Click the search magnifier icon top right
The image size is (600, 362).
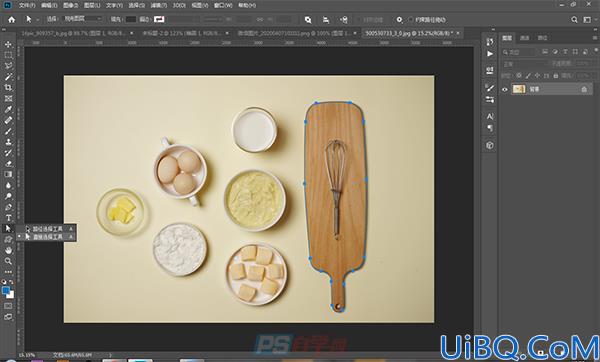point(574,20)
